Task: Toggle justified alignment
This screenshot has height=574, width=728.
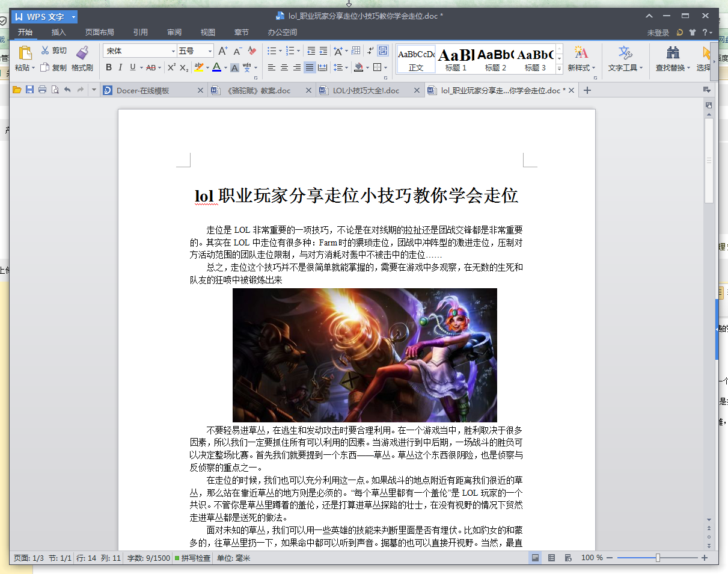Action: [310, 67]
